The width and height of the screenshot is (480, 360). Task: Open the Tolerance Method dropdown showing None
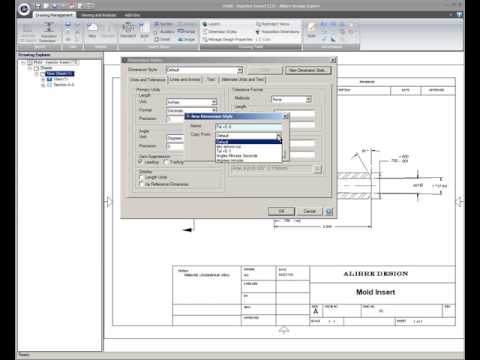coord(291,99)
